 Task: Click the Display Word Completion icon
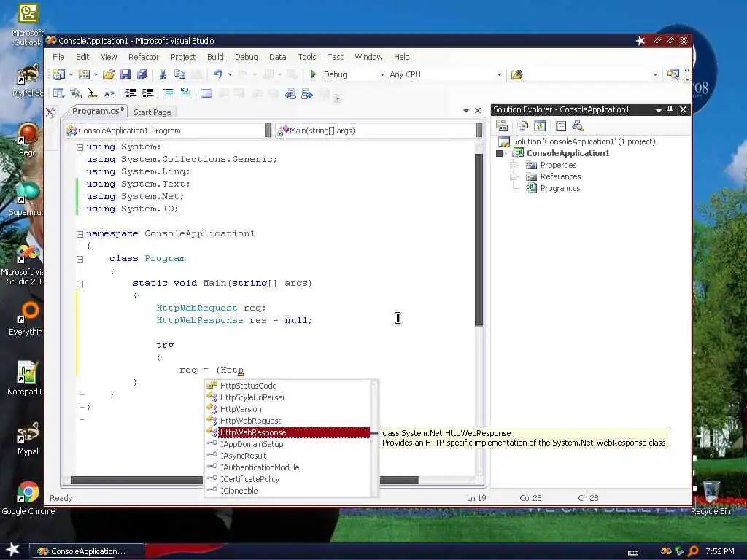pyautogui.click(x=109, y=93)
